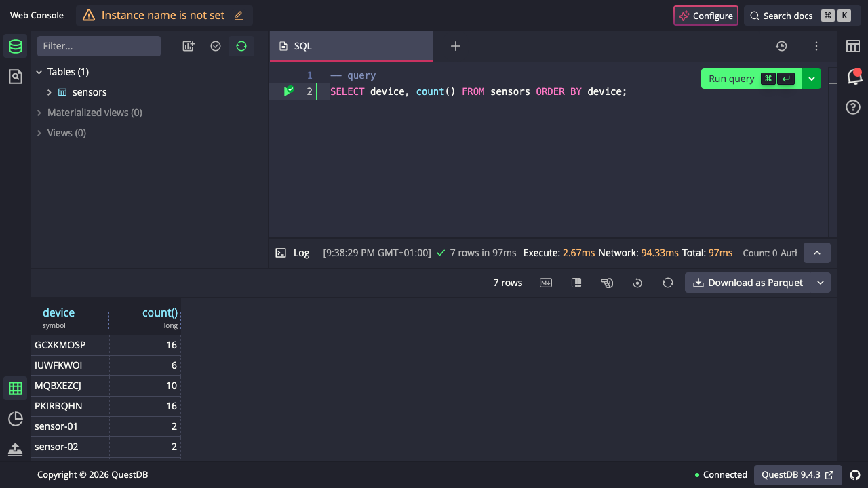Select the sensor-01 cell
The image size is (868, 488).
tap(70, 426)
